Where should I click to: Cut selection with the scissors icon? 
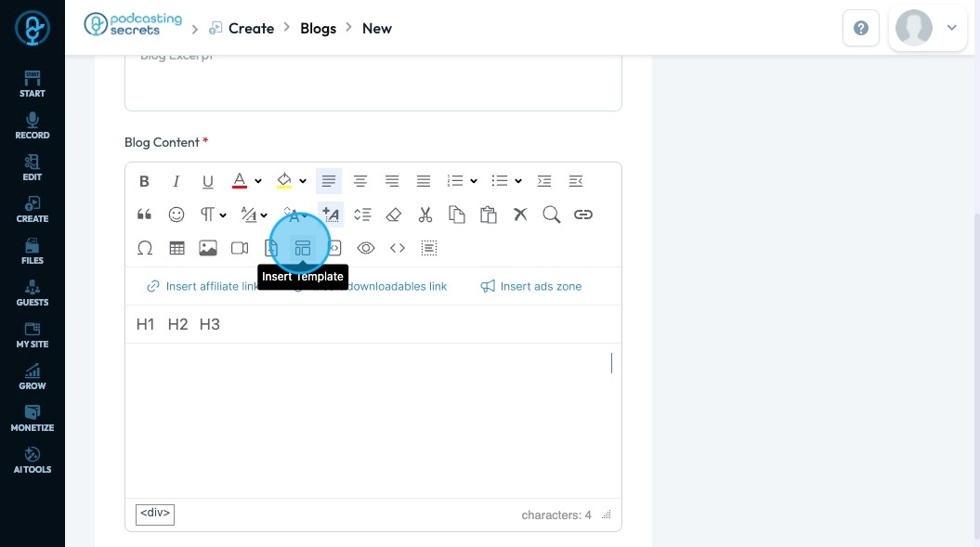[x=425, y=215]
